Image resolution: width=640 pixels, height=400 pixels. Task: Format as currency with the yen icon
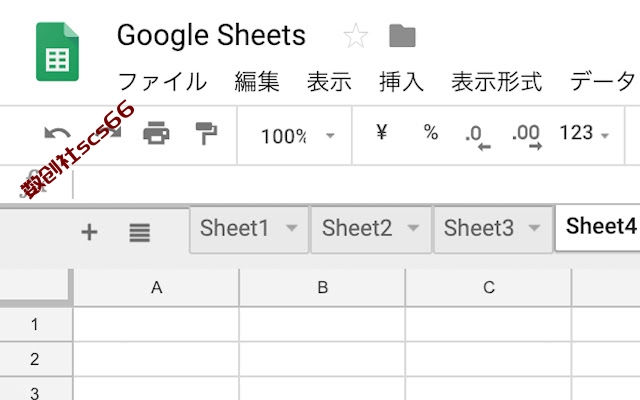pyautogui.click(x=381, y=132)
